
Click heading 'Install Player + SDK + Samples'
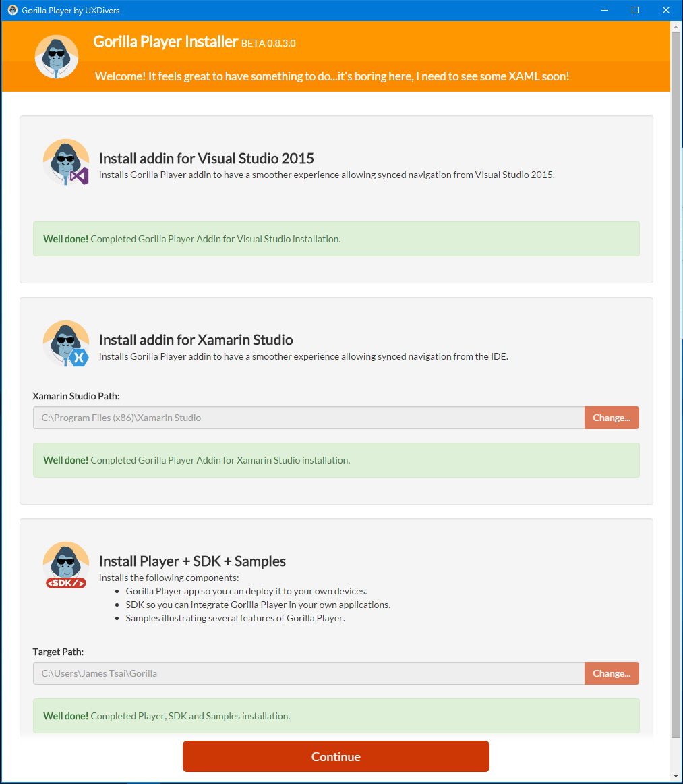(x=192, y=561)
